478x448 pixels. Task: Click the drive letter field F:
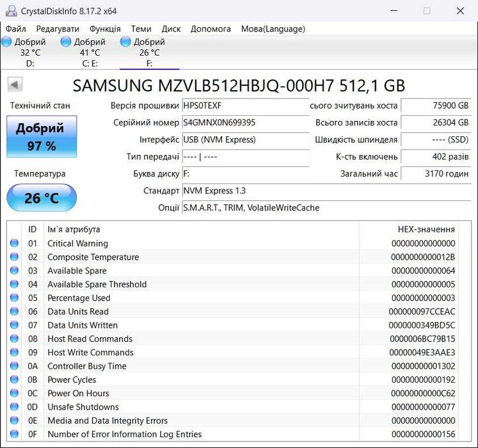(x=246, y=174)
